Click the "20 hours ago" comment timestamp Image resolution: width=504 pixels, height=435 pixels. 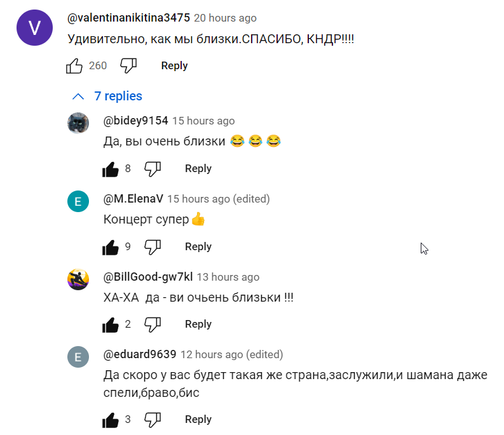tap(225, 18)
